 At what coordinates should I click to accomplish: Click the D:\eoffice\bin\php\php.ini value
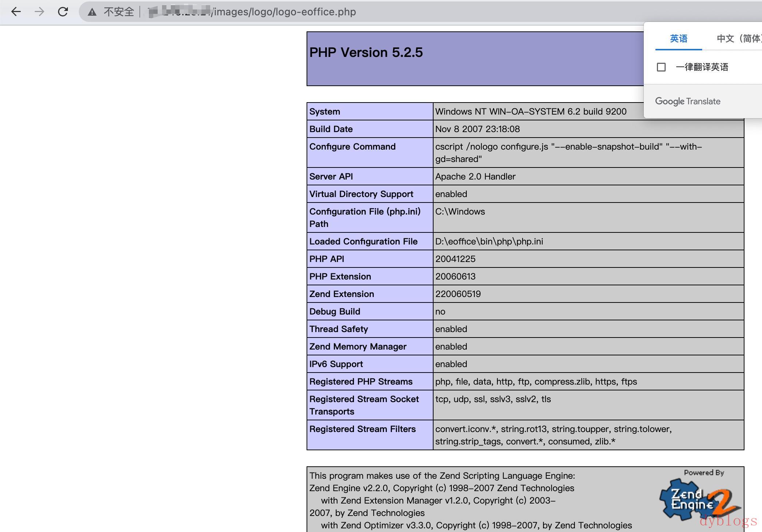(489, 242)
